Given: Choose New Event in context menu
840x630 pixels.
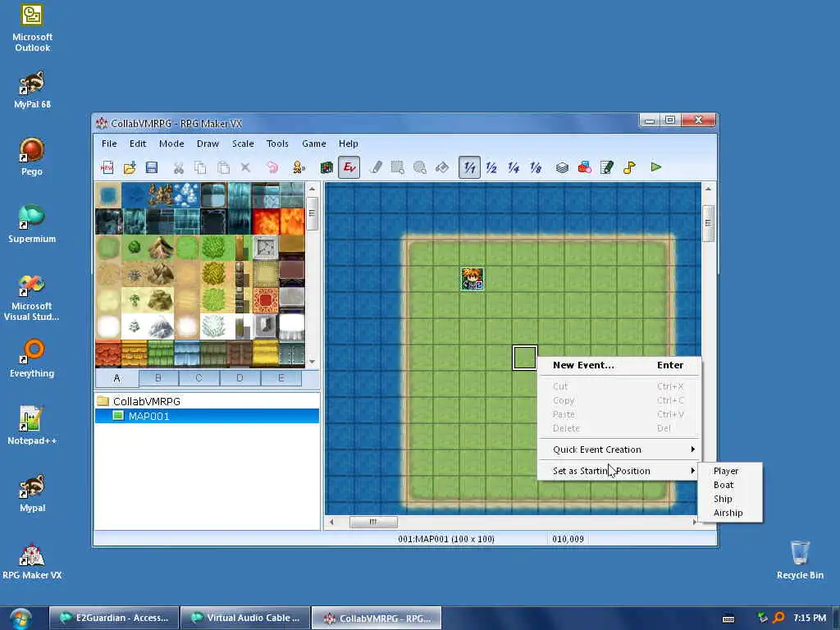Looking at the screenshot, I should (619, 365).
